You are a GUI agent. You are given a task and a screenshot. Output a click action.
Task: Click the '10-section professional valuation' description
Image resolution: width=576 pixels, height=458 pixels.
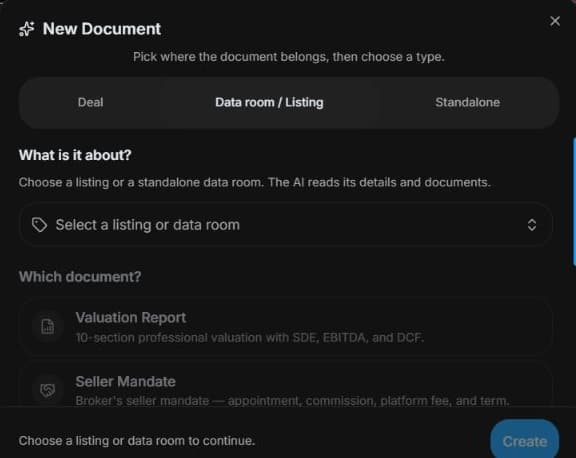(250, 338)
